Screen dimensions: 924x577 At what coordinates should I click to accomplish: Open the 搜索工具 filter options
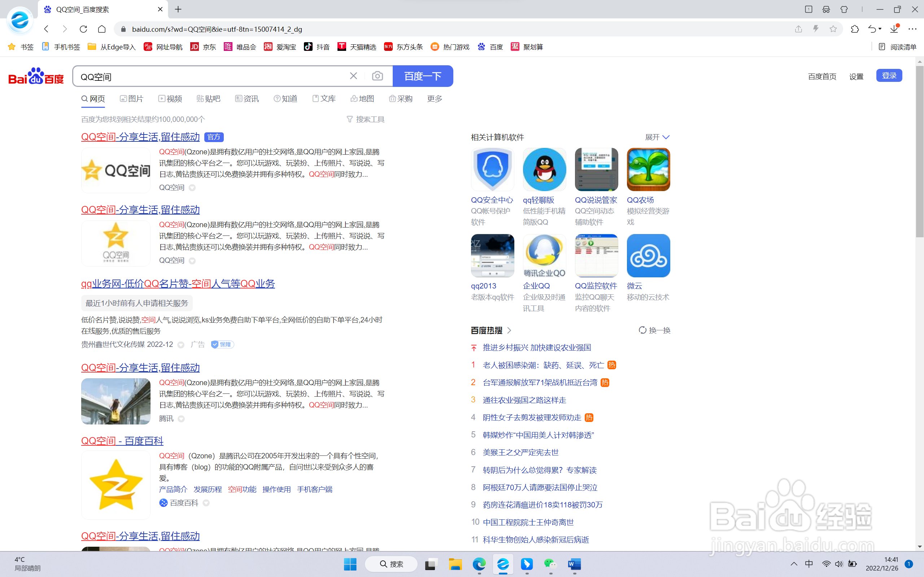pyautogui.click(x=365, y=119)
